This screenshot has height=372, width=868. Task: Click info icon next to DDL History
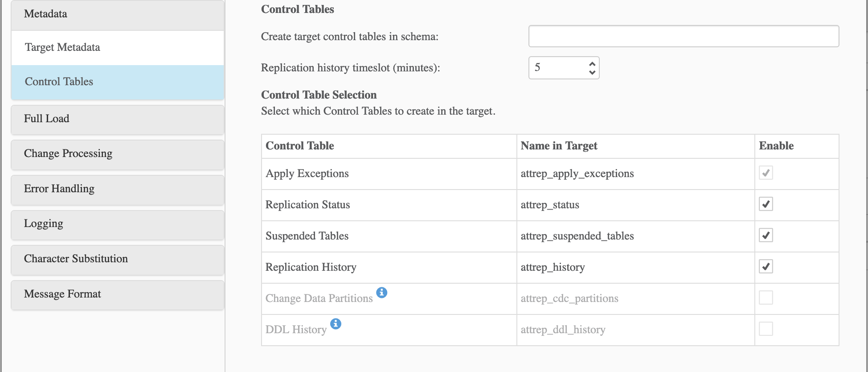[336, 324]
